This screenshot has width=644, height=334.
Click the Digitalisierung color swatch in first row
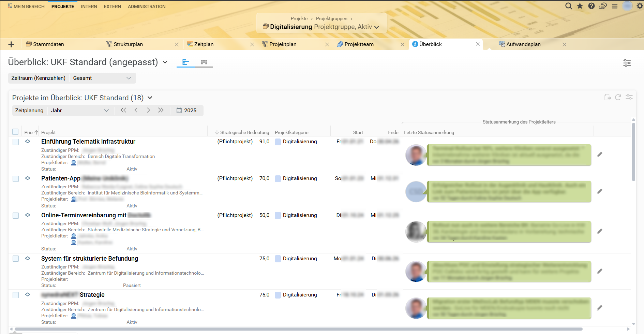click(278, 142)
